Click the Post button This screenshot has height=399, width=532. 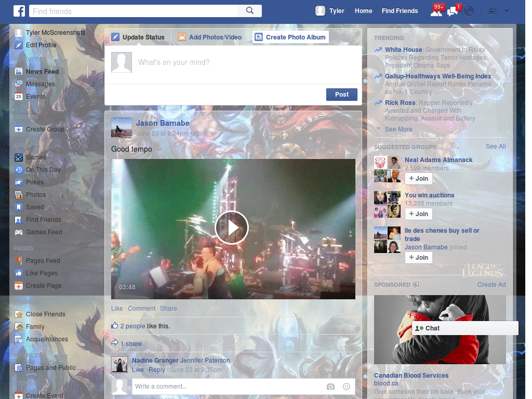pos(341,94)
